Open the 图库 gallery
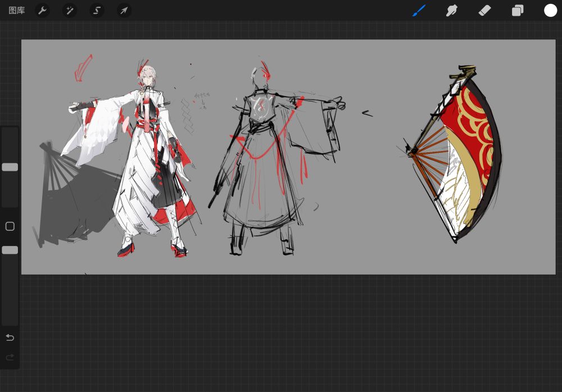Image resolution: width=562 pixels, height=392 pixels. 16,11
